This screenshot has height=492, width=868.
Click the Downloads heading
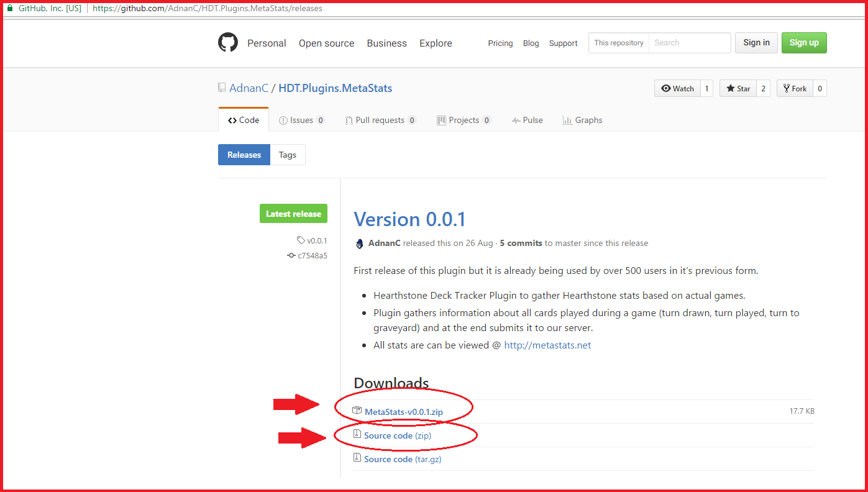[x=391, y=383]
